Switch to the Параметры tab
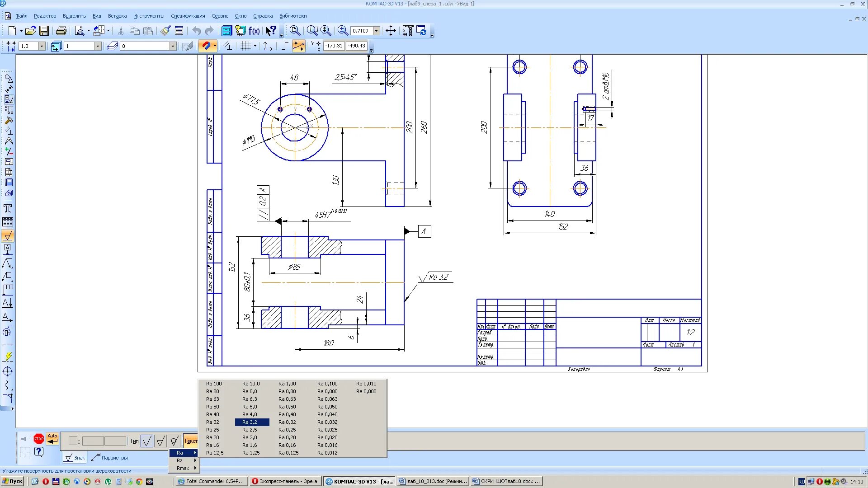Viewport: 868px width, 488px height. click(109, 458)
